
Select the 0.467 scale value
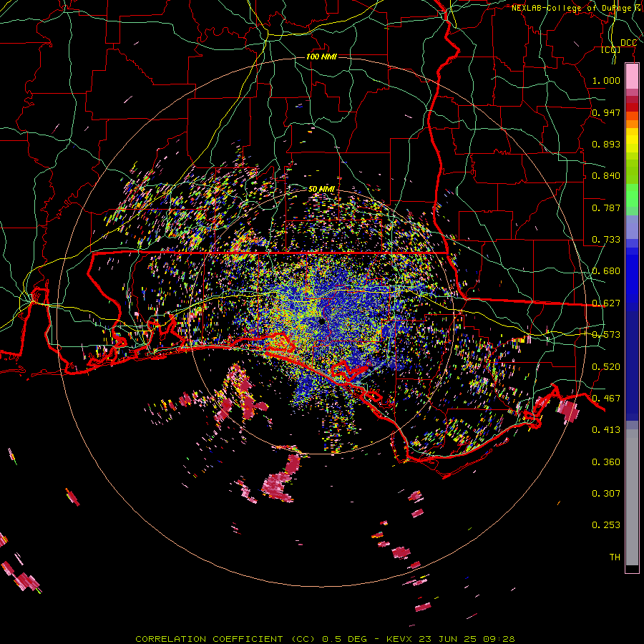coord(606,399)
